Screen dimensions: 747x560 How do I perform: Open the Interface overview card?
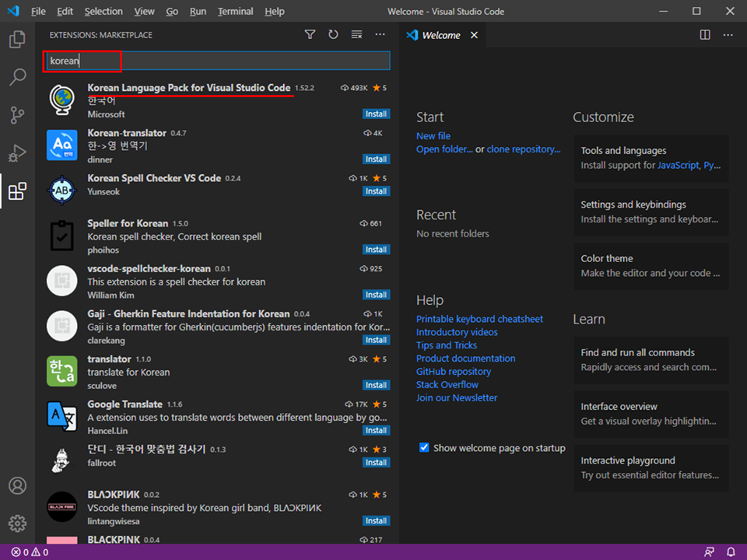pos(651,415)
